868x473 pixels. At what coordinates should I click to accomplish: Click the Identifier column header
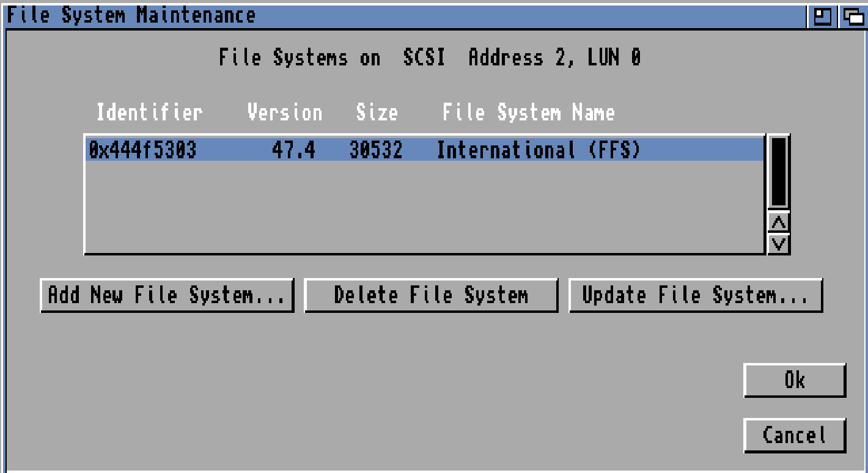(149, 113)
